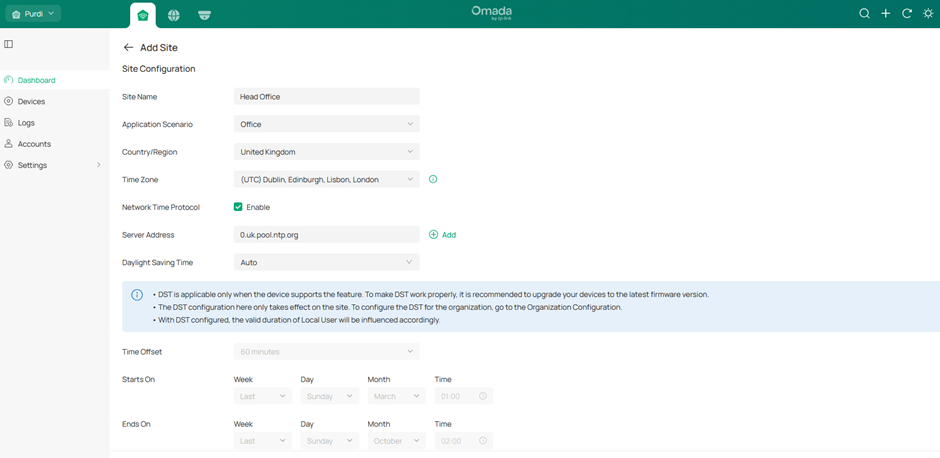This screenshot has width=940, height=458.
Task: Open the third device icon tab in header
Action: pos(204,15)
